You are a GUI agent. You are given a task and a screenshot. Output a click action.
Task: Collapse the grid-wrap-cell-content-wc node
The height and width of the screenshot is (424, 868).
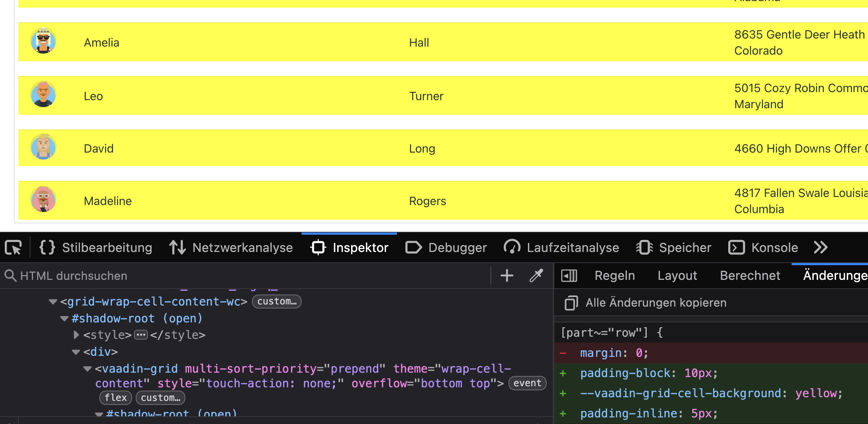(x=53, y=301)
